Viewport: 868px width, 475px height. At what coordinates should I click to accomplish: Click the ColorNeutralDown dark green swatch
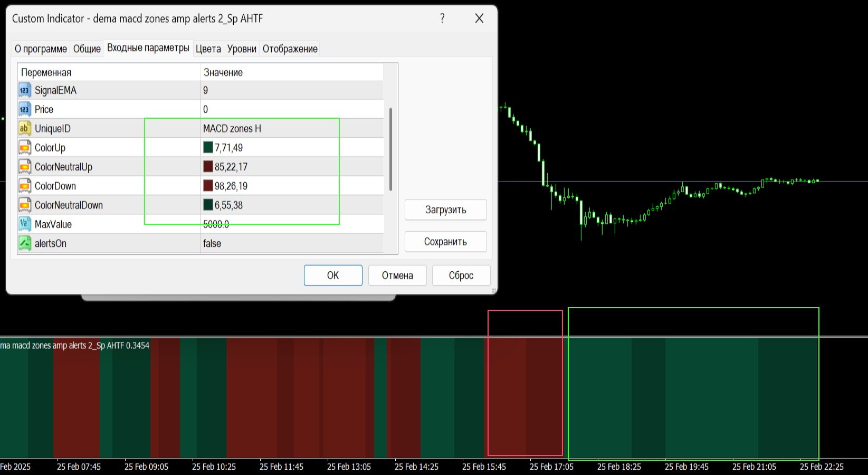(x=208, y=204)
